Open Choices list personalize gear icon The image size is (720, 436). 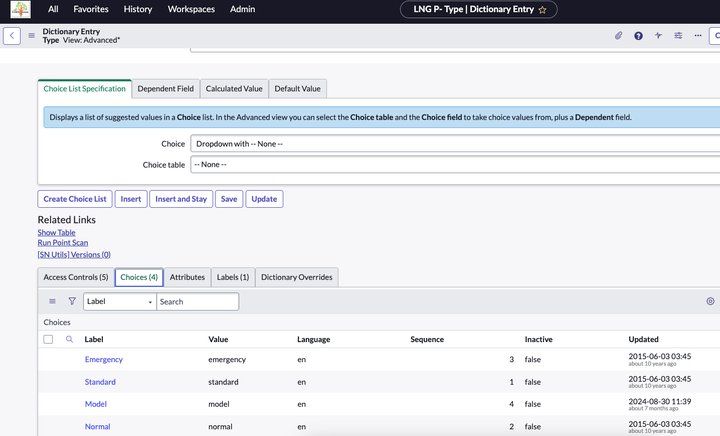point(710,301)
